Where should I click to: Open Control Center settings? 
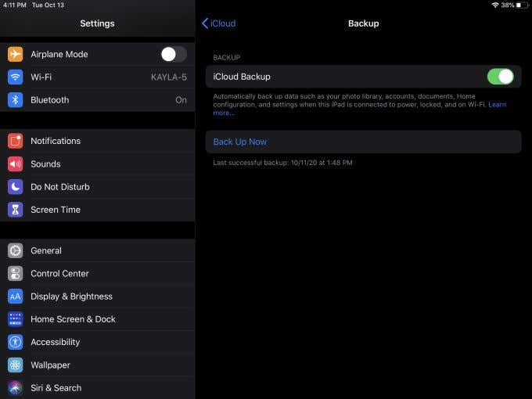click(97, 274)
